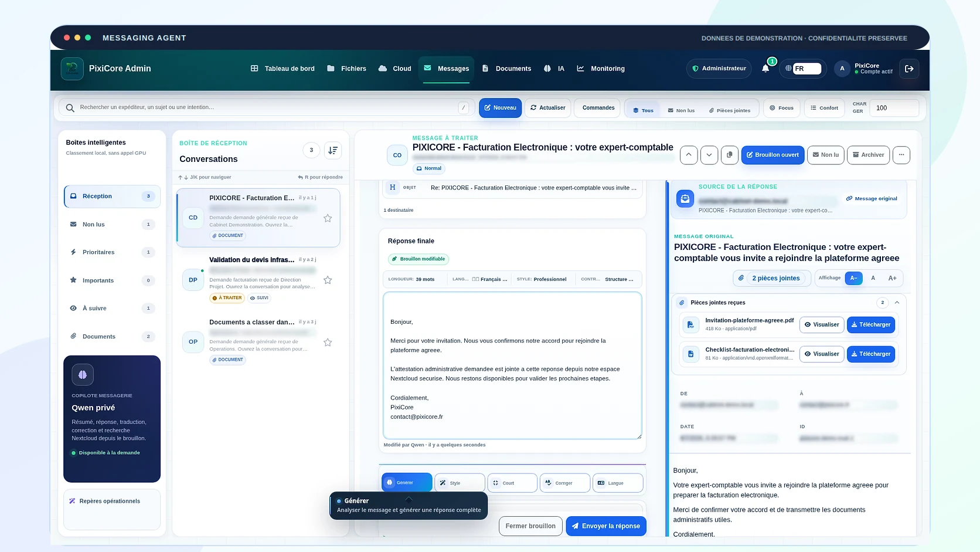Star the PIXICORE Facturation conversation
The image size is (980, 552).
tap(328, 218)
